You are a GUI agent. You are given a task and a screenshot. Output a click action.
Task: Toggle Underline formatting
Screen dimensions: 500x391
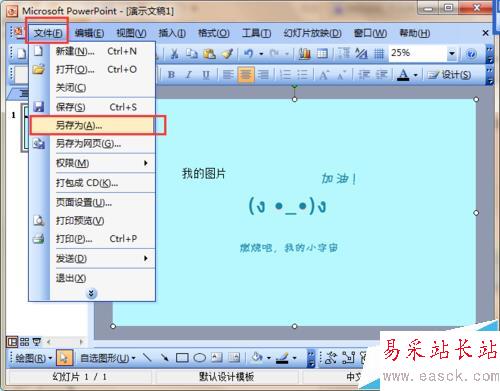click(x=206, y=75)
